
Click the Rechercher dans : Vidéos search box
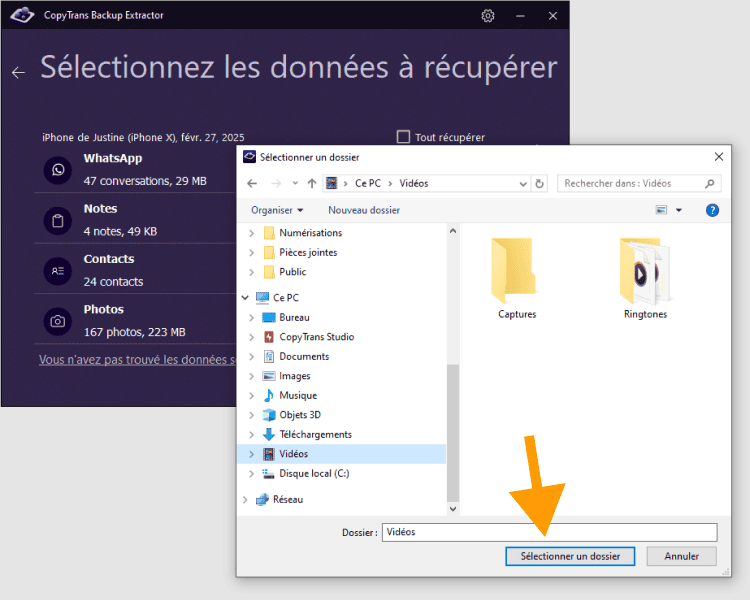[639, 183]
